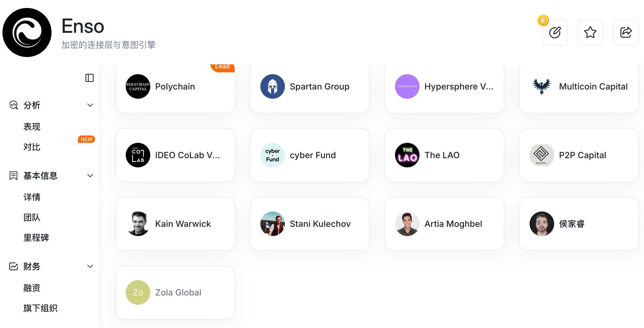The height and width of the screenshot is (328, 644).
Task: Click the Spartan Group helmet logo
Action: (x=273, y=86)
